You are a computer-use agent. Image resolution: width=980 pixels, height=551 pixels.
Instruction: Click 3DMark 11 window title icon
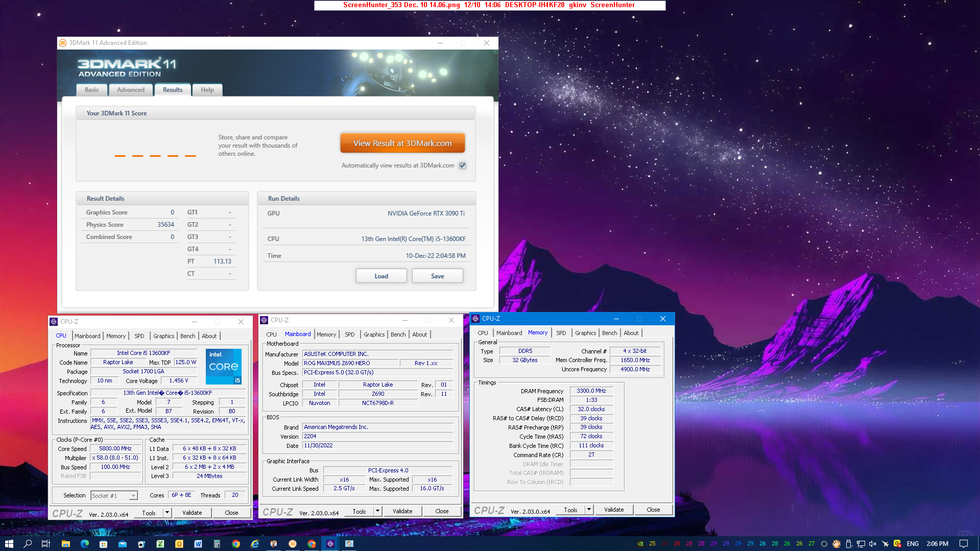(63, 43)
